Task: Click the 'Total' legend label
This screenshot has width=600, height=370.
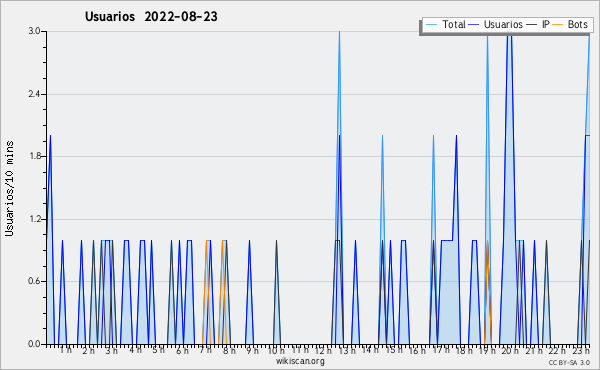Action: [454, 24]
